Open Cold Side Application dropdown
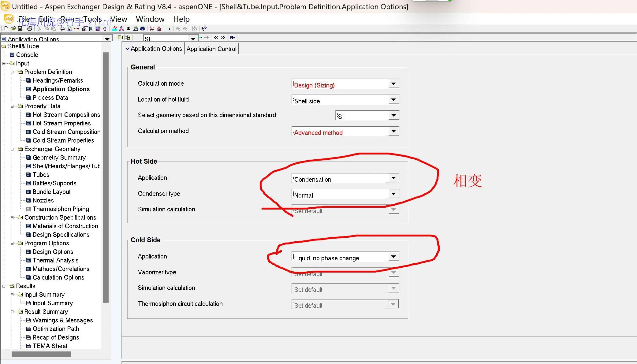Image resolution: width=637 pixels, height=364 pixels. coord(394,256)
